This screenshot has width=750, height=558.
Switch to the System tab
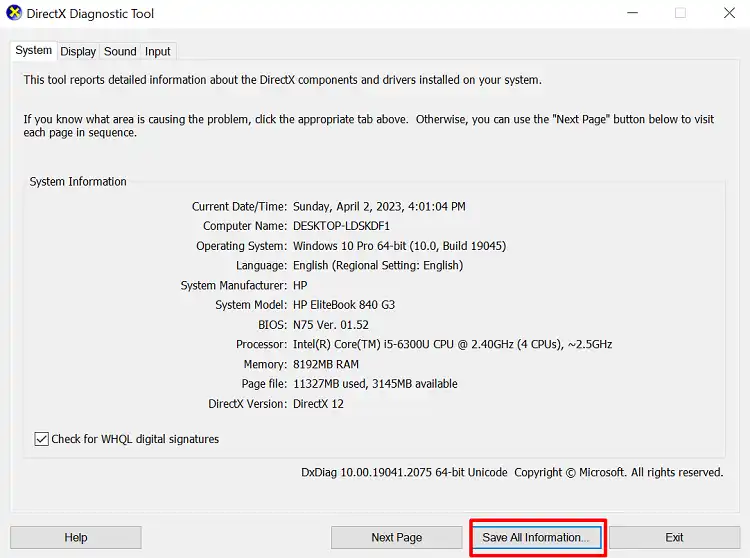[x=33, y=50]
